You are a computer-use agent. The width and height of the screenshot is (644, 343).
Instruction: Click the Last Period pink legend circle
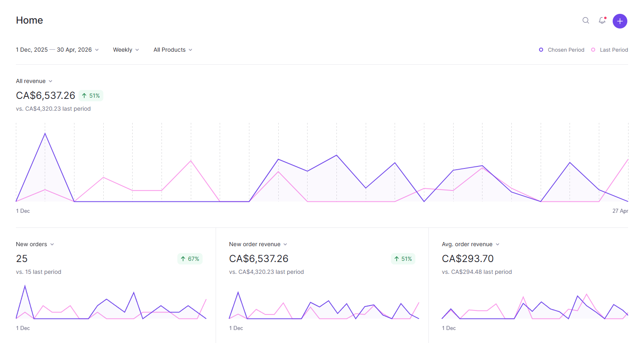(x=593, y=50)
